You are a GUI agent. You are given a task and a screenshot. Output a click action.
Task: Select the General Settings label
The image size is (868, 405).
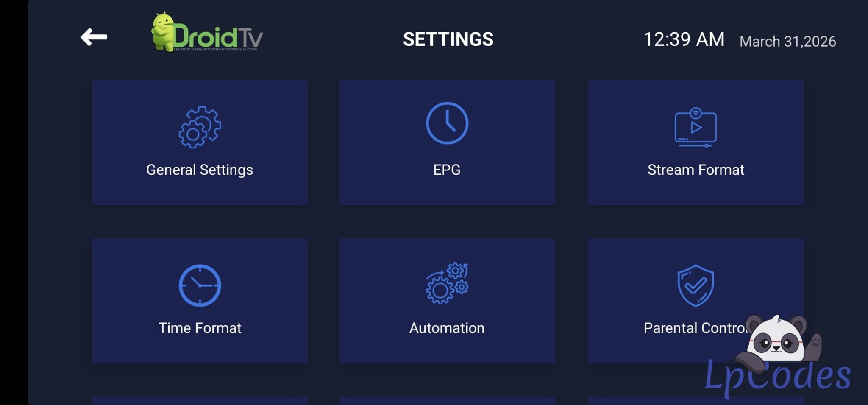pos(200,170)
